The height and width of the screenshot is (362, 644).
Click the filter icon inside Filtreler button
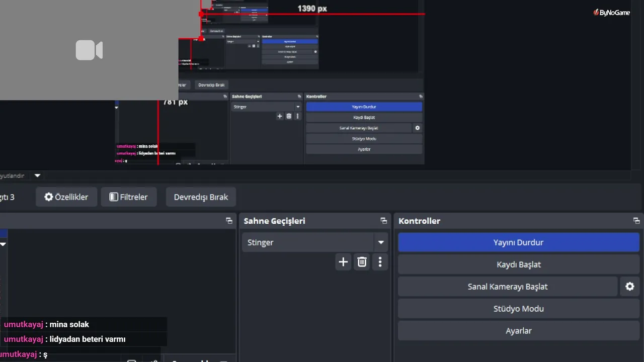click(114, 197)
